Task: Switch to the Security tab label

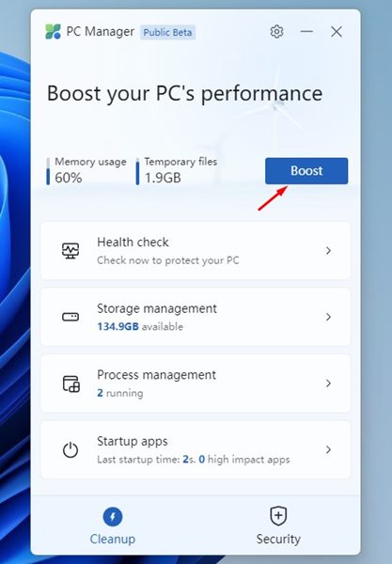Action: click(278, 539)
